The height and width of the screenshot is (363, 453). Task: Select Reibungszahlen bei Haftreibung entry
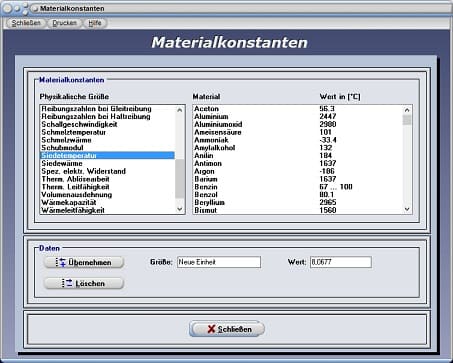[107, 116]
